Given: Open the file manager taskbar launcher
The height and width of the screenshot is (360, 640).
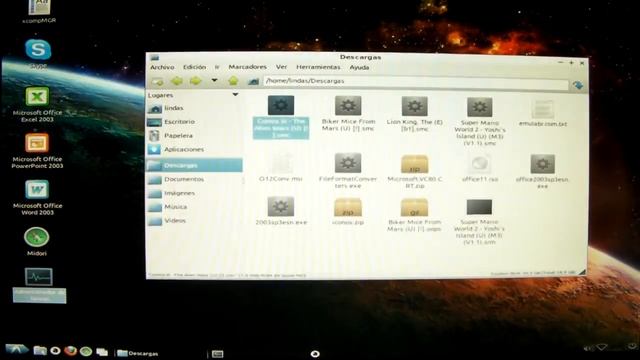Looking at the screenshot, I should (x=40, y=351).
